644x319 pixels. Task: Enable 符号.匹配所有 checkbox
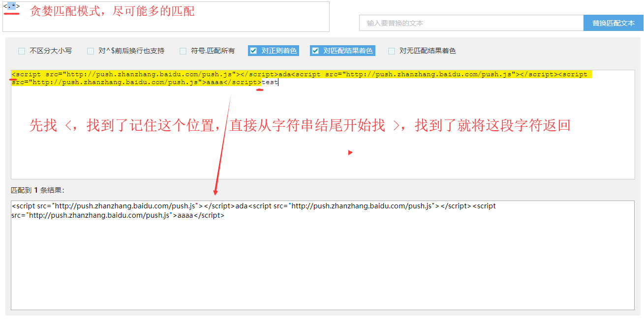[x=183, y=51]
